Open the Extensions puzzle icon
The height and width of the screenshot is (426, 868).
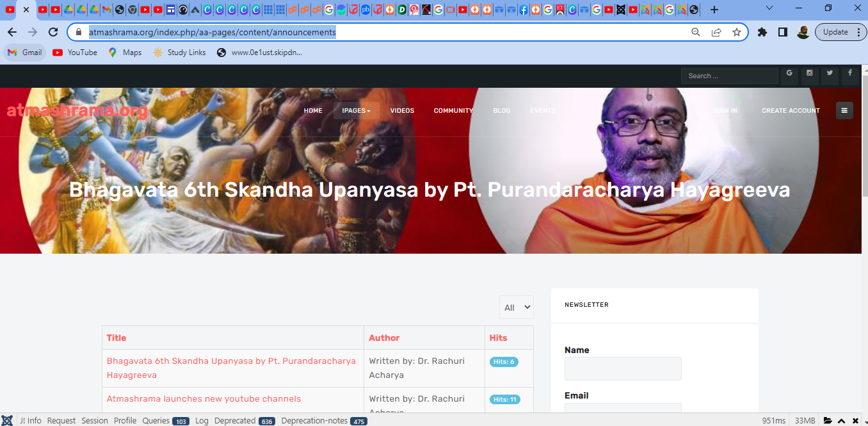click(x=762, y=32)
